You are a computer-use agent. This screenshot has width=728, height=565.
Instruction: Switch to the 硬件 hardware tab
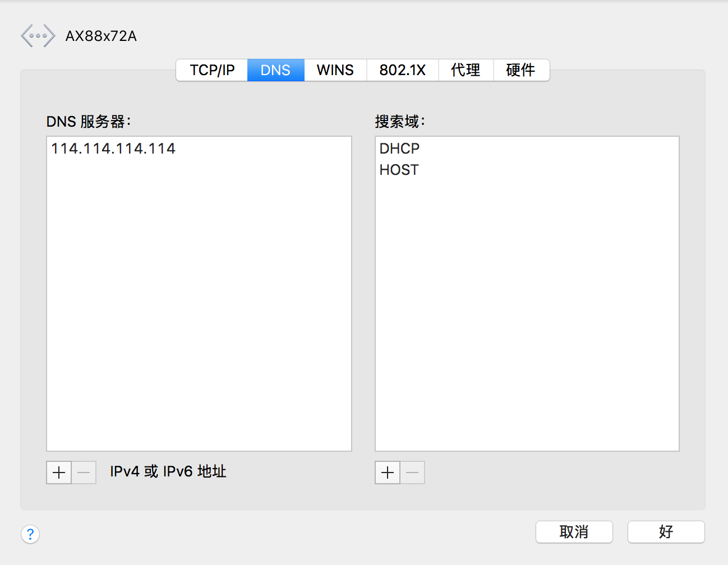[x=521, y=70]
